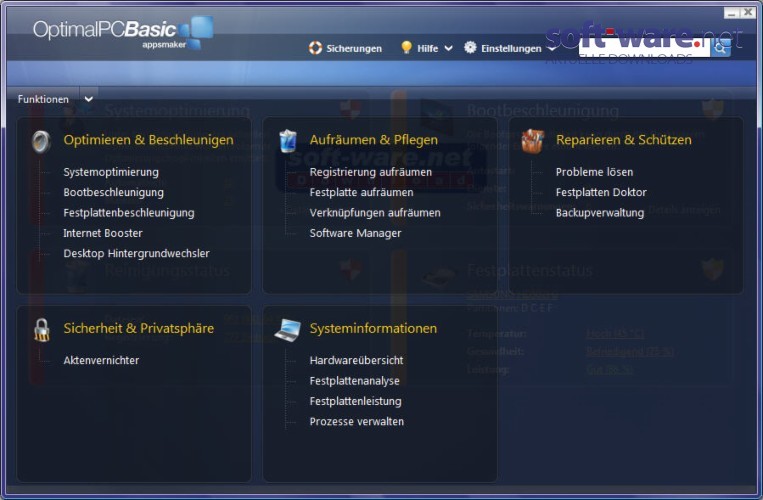The height and width of the screenshot is (500, 763).
Task: Open Software Manager
Action: tap(355, 233)
